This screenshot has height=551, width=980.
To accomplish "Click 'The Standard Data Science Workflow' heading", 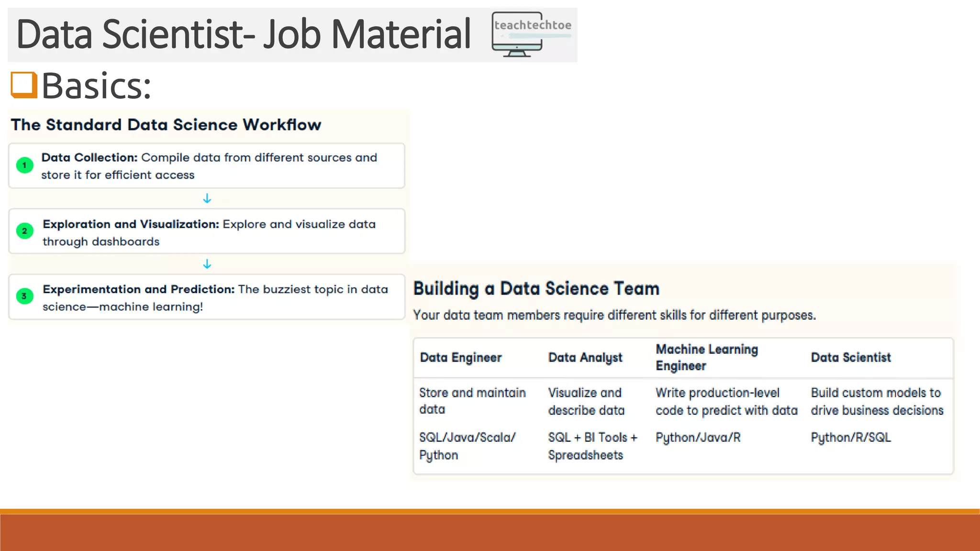I will coord(166,125).
